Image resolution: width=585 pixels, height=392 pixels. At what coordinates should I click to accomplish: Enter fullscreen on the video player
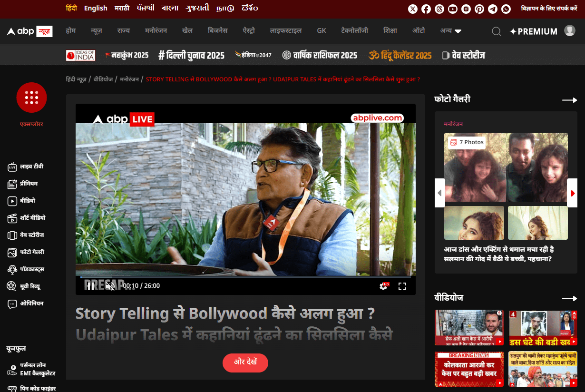[402, 286]
